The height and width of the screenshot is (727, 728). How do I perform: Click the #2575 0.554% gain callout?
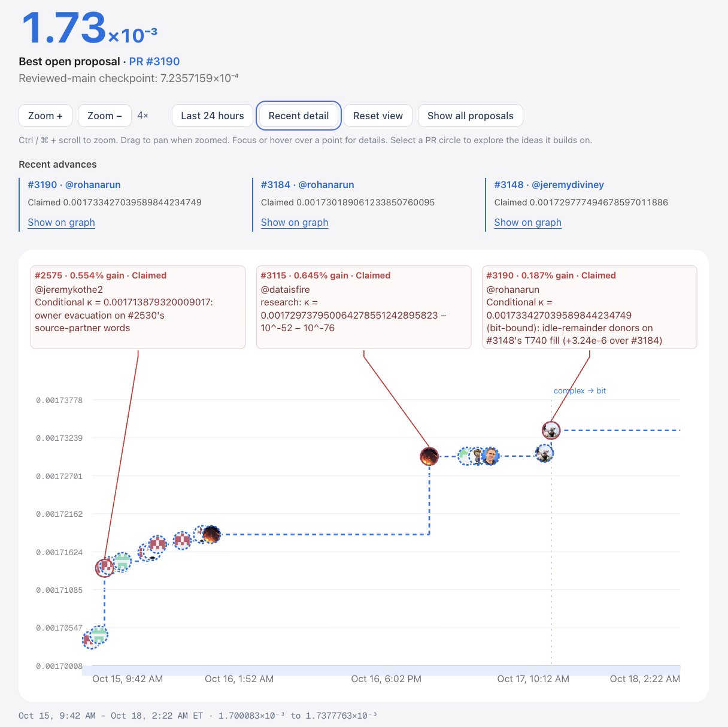pyautogui.click(x=138, y=307)
